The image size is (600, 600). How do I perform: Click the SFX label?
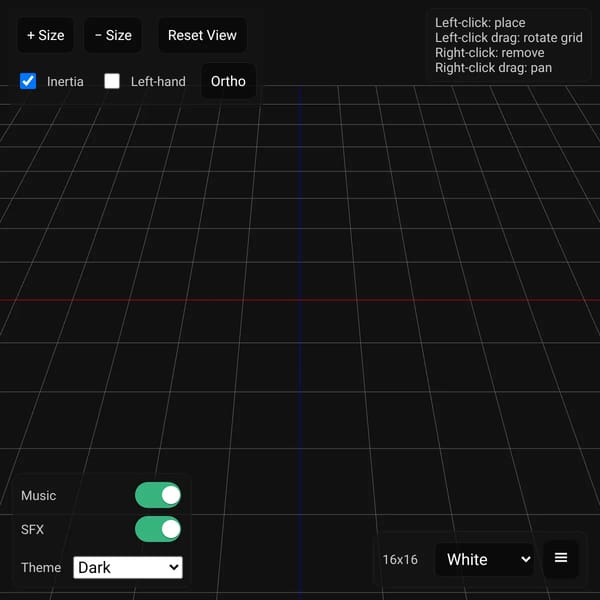pyautogui.click(x=32, y=530)
